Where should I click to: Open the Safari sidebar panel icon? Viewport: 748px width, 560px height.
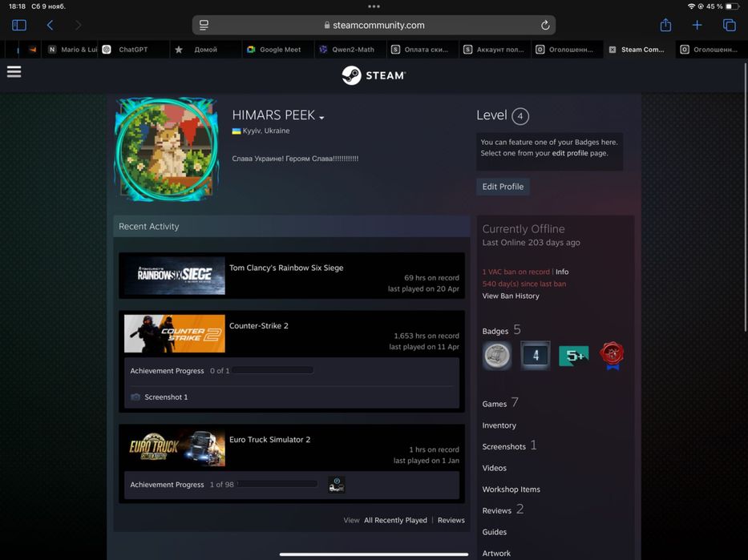[19, 25]
